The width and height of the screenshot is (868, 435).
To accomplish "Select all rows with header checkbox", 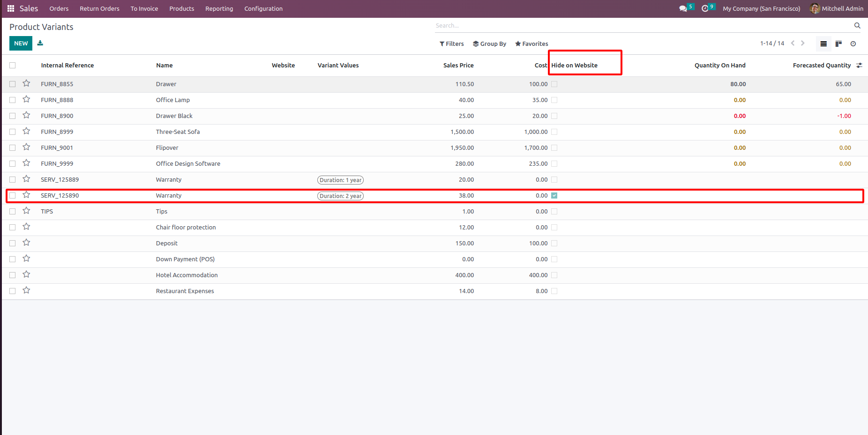I will (x=13, y=66).
